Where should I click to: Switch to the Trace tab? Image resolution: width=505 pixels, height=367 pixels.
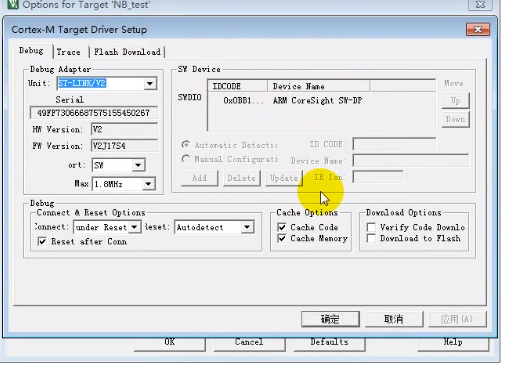pyautogui.click(x=68, y=52)
